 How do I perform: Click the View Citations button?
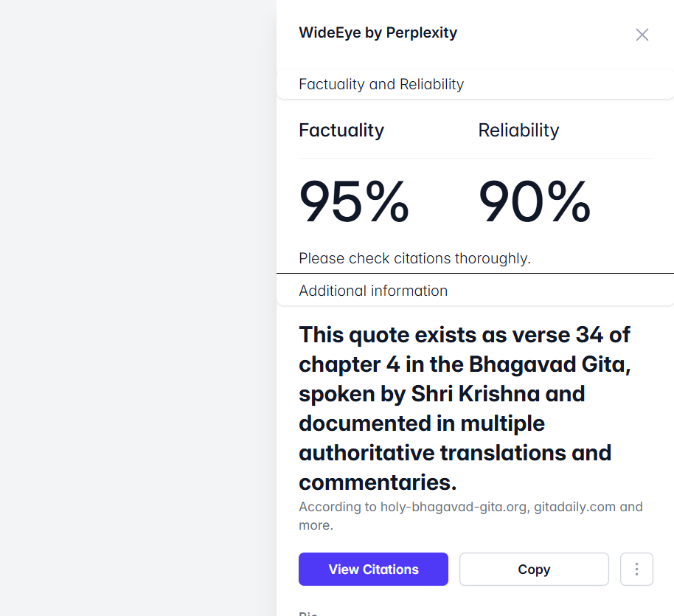[373, 570]
